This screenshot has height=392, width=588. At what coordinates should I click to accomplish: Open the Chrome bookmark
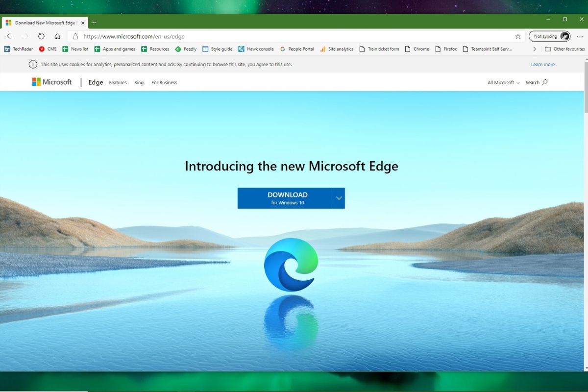(417, 49)
